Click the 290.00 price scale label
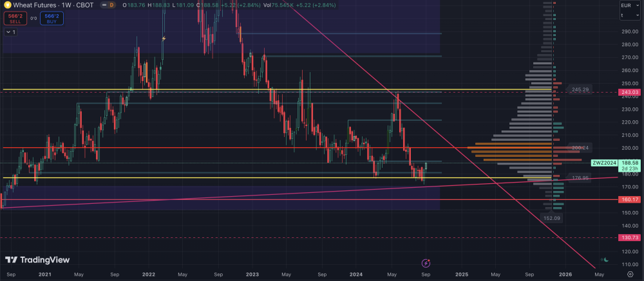This screenshot has width=644, height=281. pos(629,32)
